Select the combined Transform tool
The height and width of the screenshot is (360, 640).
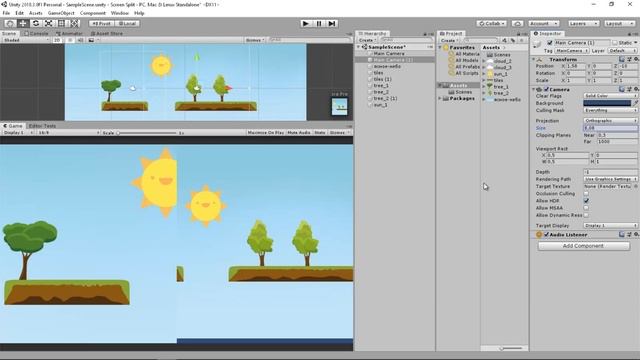pyautogui.click(x=74, y=23)
